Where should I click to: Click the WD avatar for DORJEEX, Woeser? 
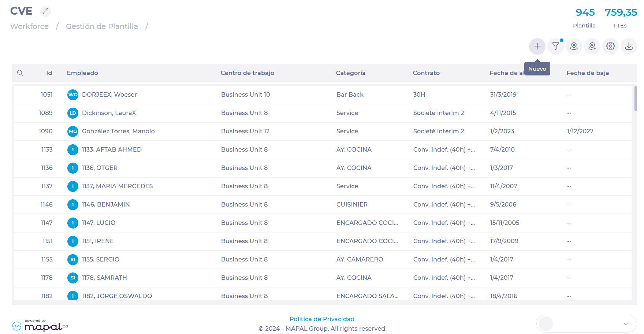click(73, 95)
